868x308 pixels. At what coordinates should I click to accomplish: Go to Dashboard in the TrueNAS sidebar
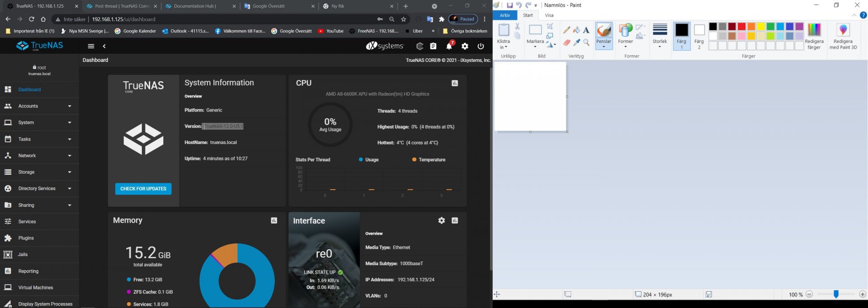(39, 89)
